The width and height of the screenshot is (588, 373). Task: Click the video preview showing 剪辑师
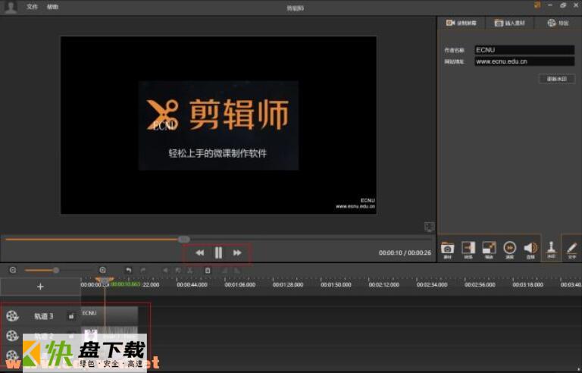click(x=219, y=125)
